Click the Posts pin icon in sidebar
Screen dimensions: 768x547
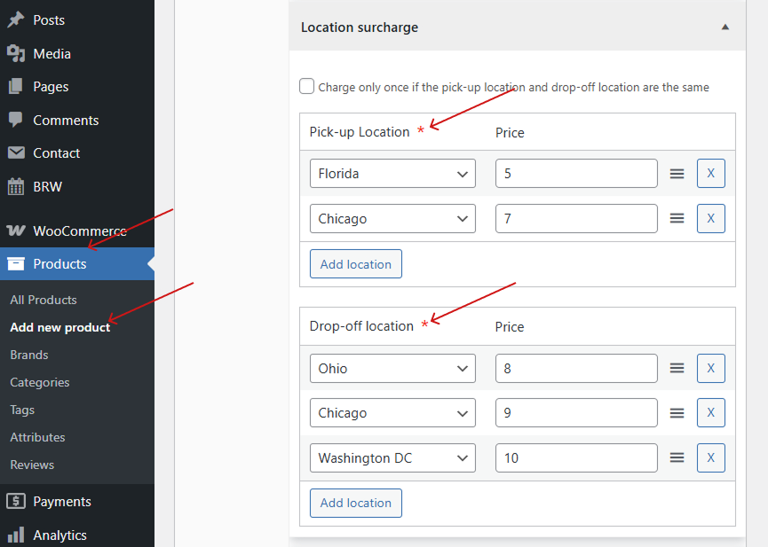(x=16, y=20)
